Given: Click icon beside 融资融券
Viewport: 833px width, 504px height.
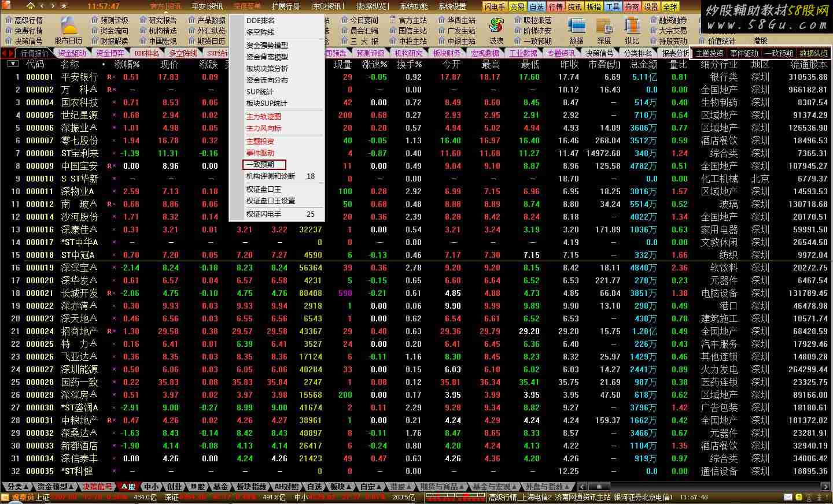Looking at the screenshot, I should pyautogui.click(x=653, y=20).
